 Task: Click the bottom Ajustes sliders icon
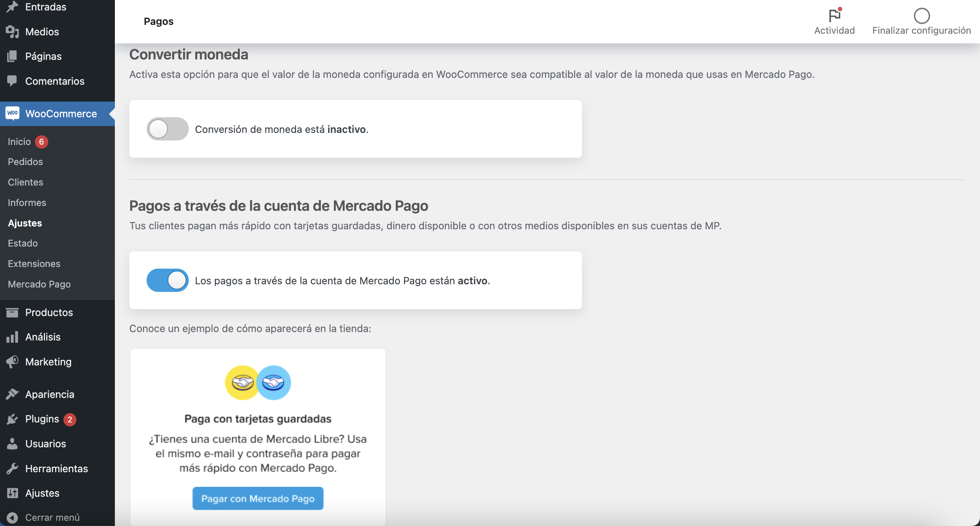click(12, 493)
